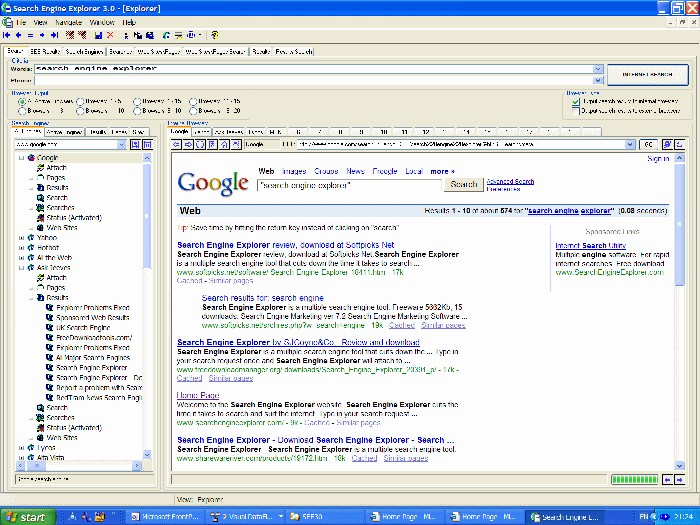The image size is (700, 525).
Task: Click the blue right arrow in the main toolbar
Action: click(x=42, y=35)
